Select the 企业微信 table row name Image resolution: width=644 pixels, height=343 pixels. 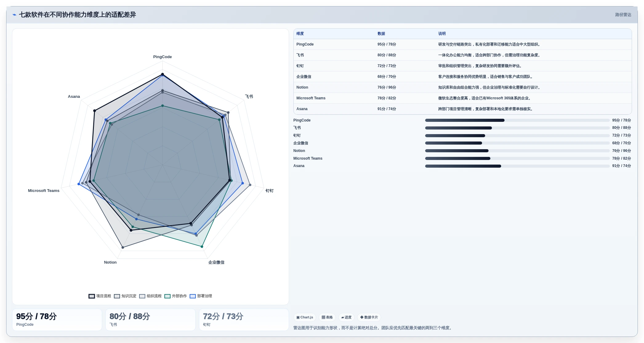tap(304, 77)
